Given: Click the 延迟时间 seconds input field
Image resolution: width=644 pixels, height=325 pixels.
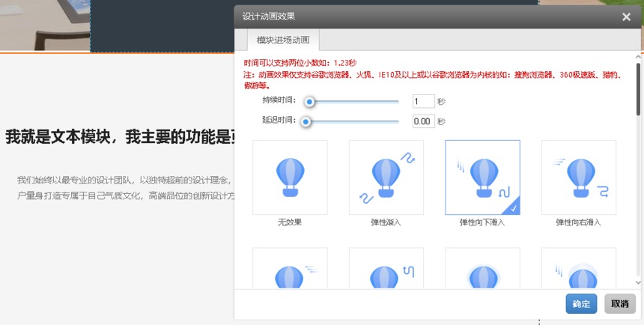Looking at the screenshot, I should coord(423,121).
